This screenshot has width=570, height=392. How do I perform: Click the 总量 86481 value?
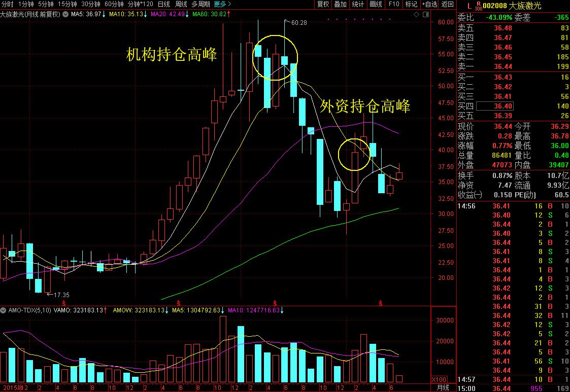pyautogui.click(x=501, y=155)
